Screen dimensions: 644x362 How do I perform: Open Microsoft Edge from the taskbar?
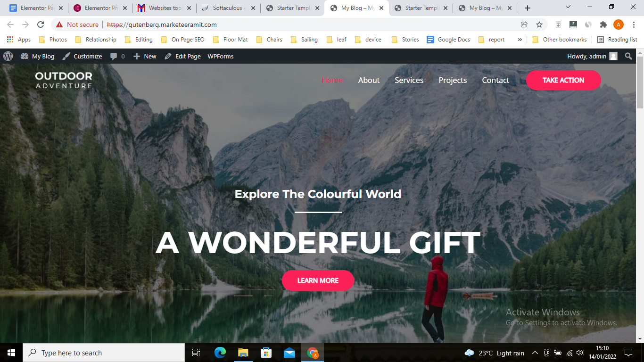tap(220, 353)
